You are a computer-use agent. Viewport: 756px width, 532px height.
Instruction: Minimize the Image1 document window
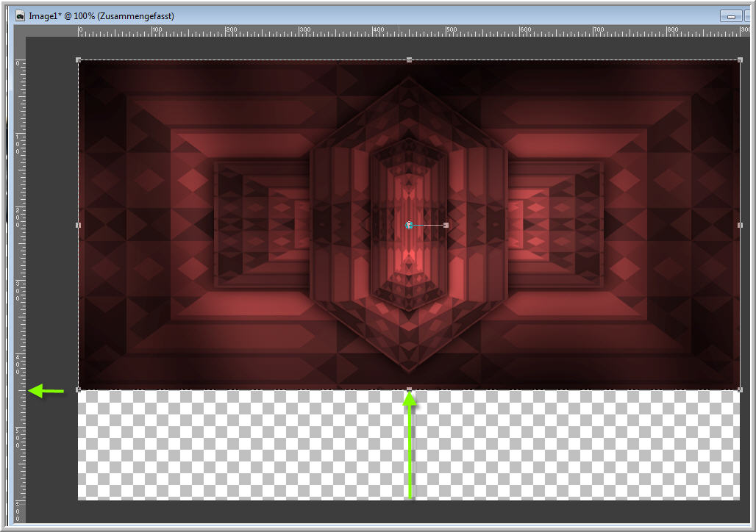coord(732,15)
